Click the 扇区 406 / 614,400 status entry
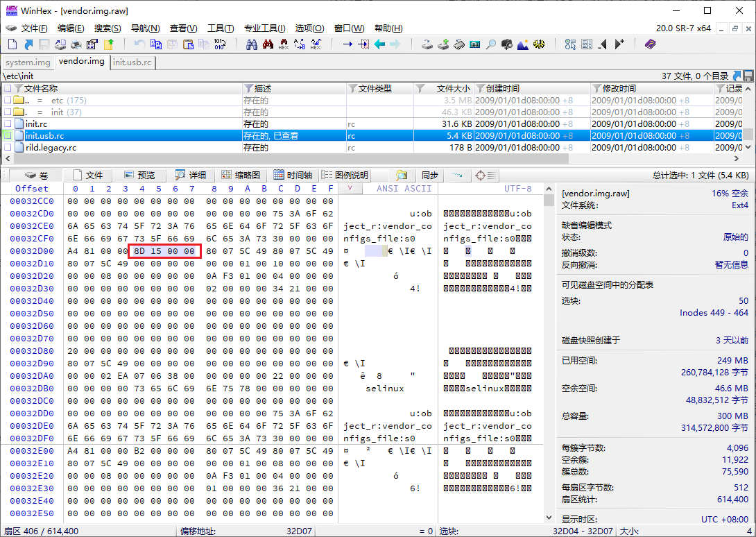 [x=42, y=531]
